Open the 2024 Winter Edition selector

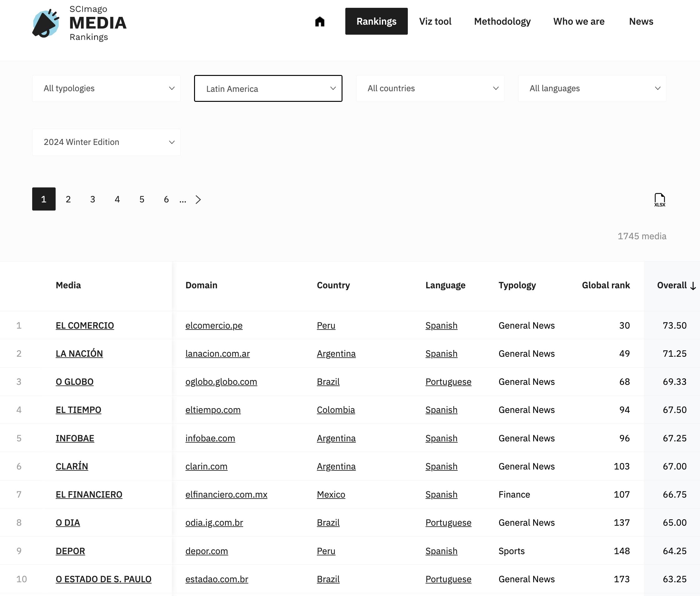coord(106,142)
